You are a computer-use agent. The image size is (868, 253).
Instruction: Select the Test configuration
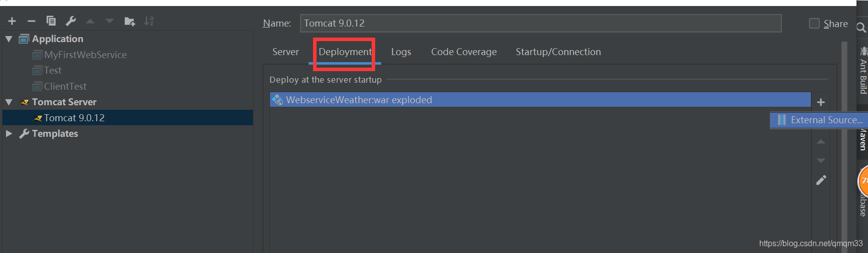53,70
